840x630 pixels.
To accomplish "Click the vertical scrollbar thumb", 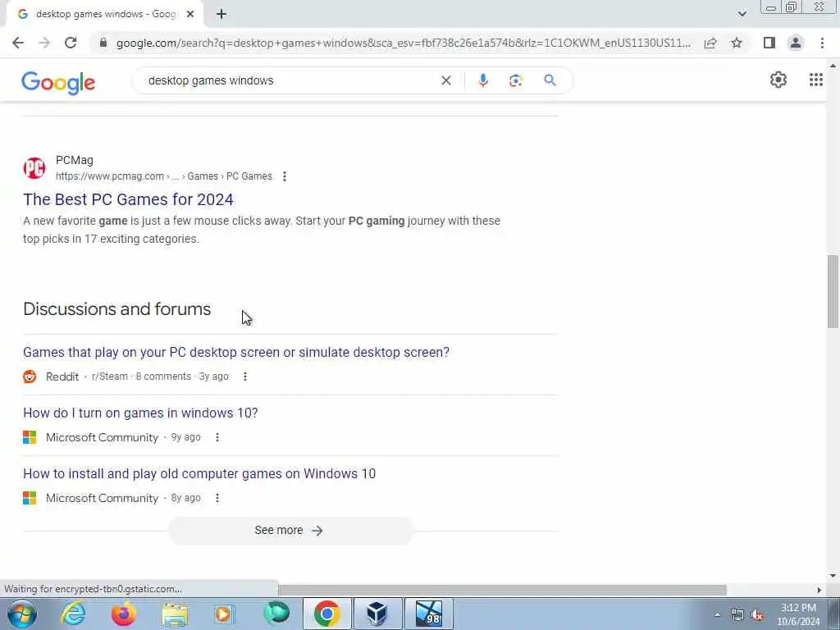I will [x=833, y=291].
